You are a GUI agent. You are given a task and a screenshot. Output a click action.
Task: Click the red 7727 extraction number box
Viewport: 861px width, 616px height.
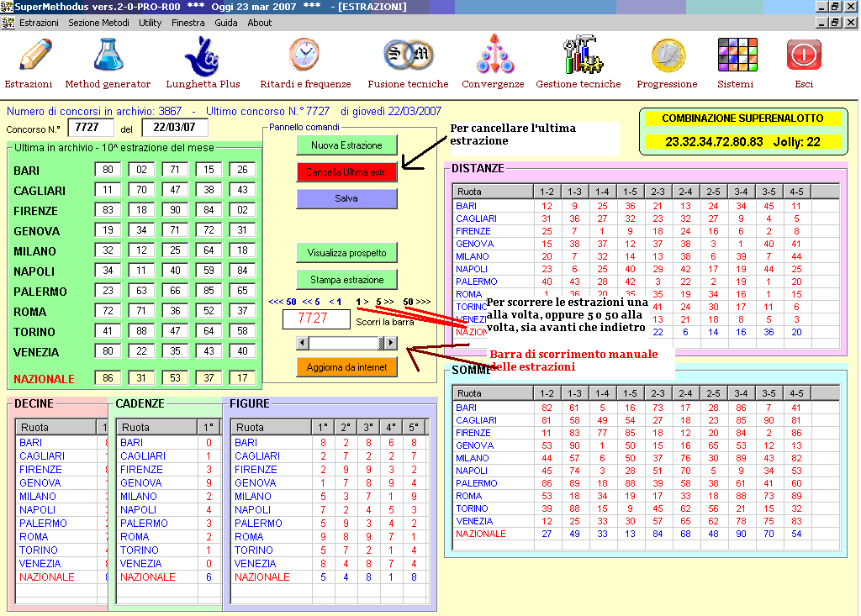(x=316, y=319)
